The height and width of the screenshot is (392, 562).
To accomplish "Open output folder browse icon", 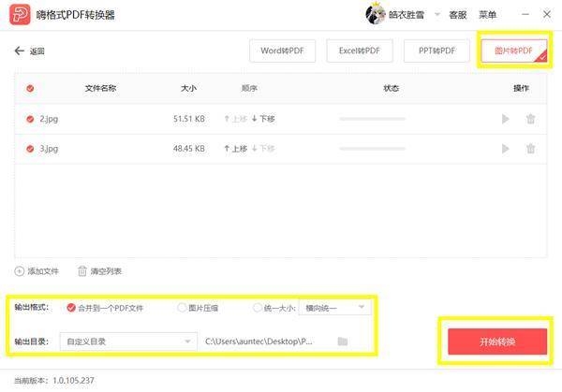I will [x=343, y=341].
